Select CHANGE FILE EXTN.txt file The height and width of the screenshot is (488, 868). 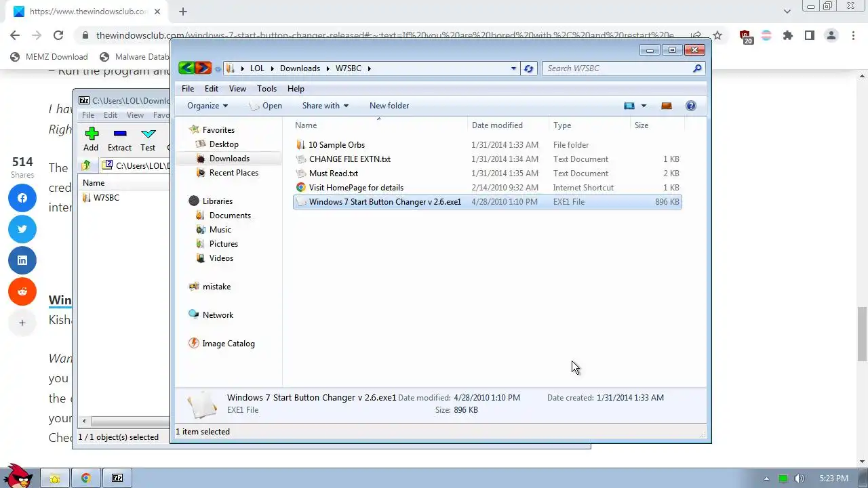(349, 159)
